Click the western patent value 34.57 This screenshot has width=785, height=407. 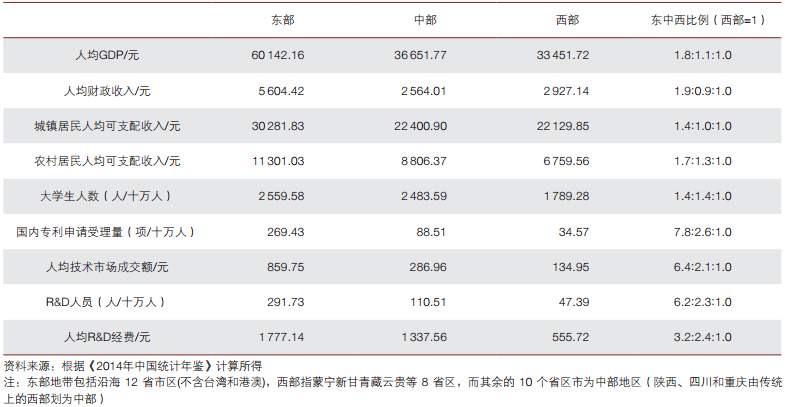tap(574, 232)
